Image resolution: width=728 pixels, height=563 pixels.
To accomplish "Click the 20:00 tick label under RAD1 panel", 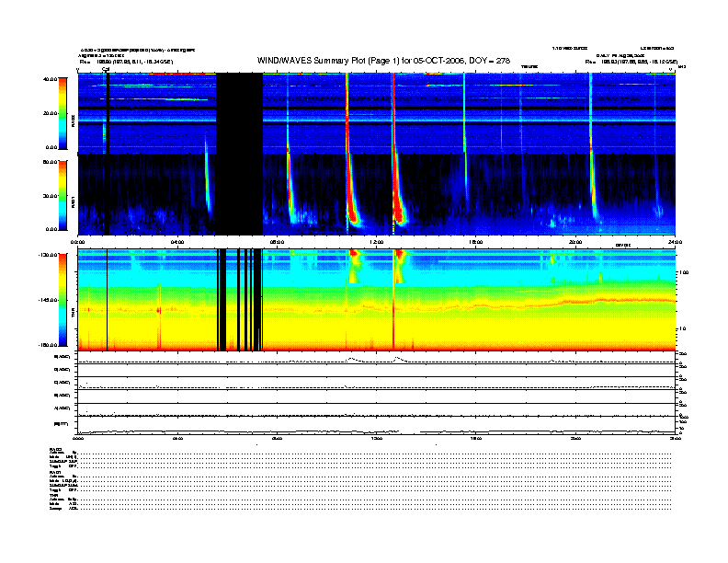I will click(575, 242).
